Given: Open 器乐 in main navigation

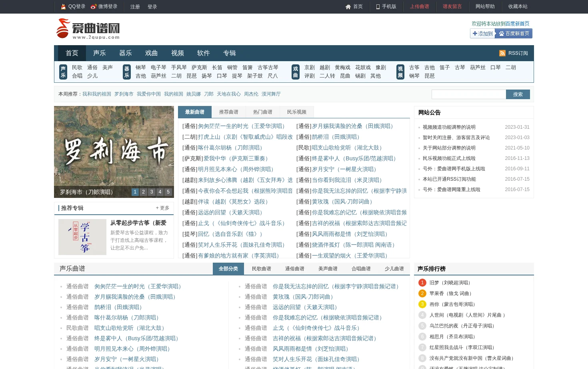Looking at the screenshot, I should [126, 53].
